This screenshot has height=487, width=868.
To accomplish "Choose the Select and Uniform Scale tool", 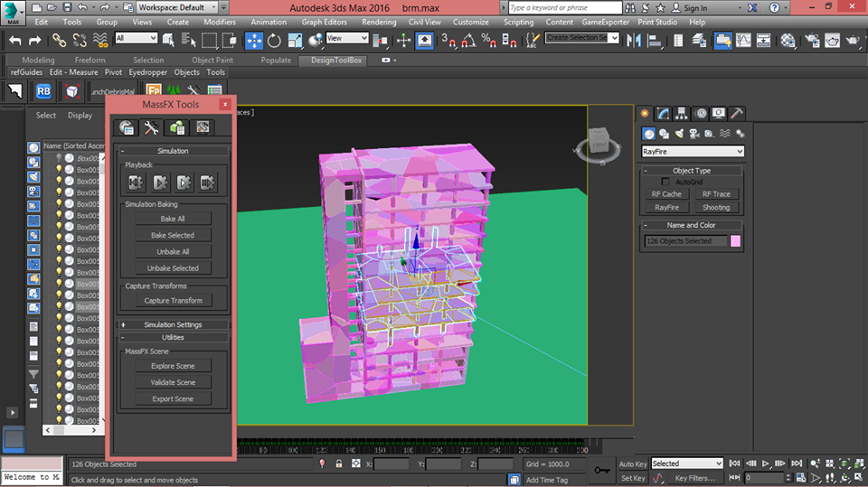I will (x=295, y=41).
